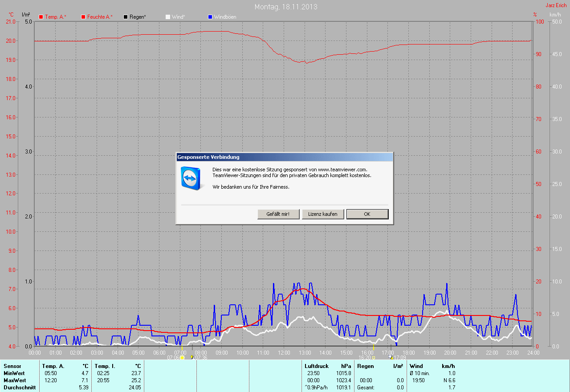Click the 12:00 time axis label
570x392 pixels.
[284, 352]
